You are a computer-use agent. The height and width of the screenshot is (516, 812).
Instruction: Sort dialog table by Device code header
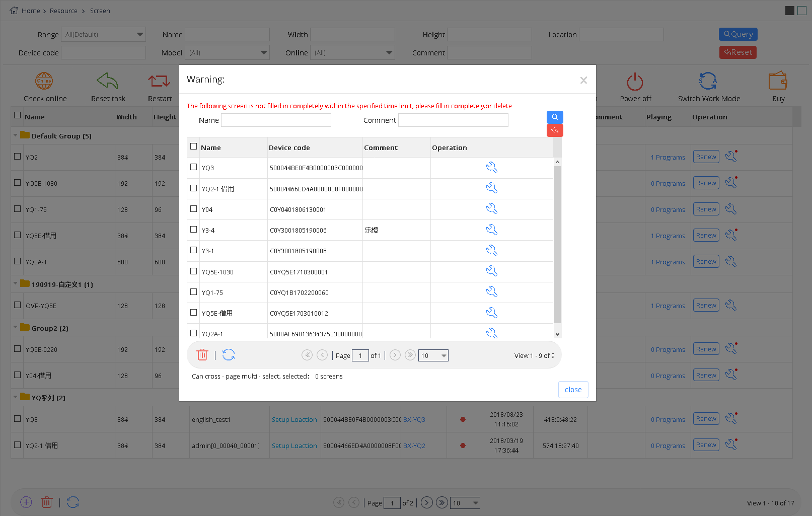pos(289,148)
